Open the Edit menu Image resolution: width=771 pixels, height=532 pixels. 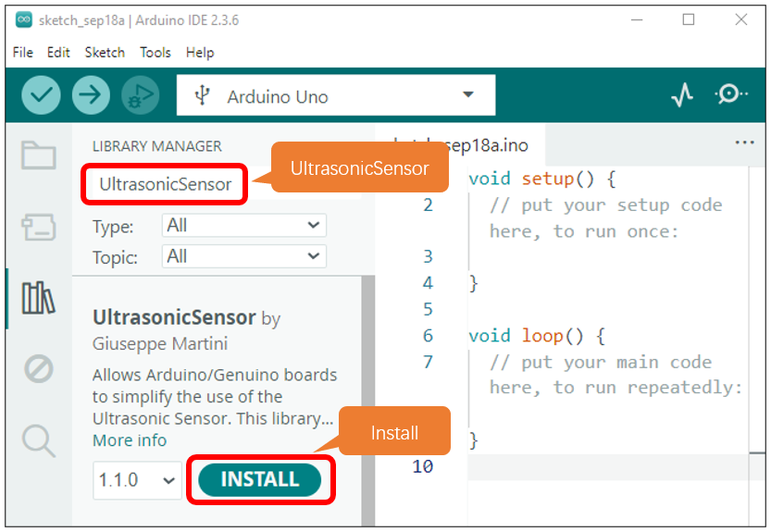58,52
